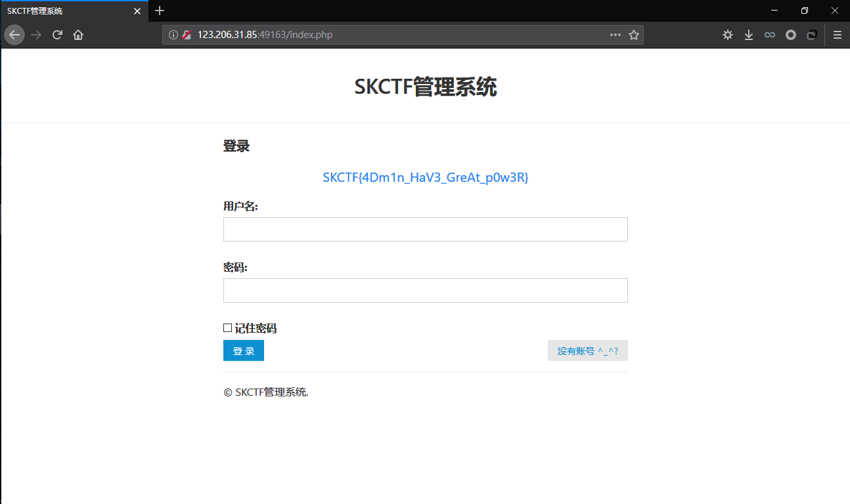This screenshot has width=850, height=504.
Task: Go back to the previous page
Action: [14, 35]
